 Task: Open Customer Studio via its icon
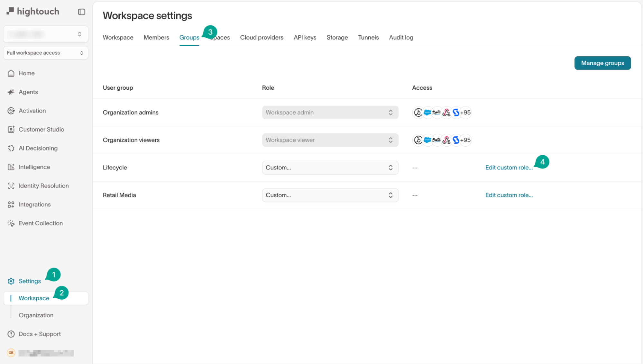coord(11,129)
